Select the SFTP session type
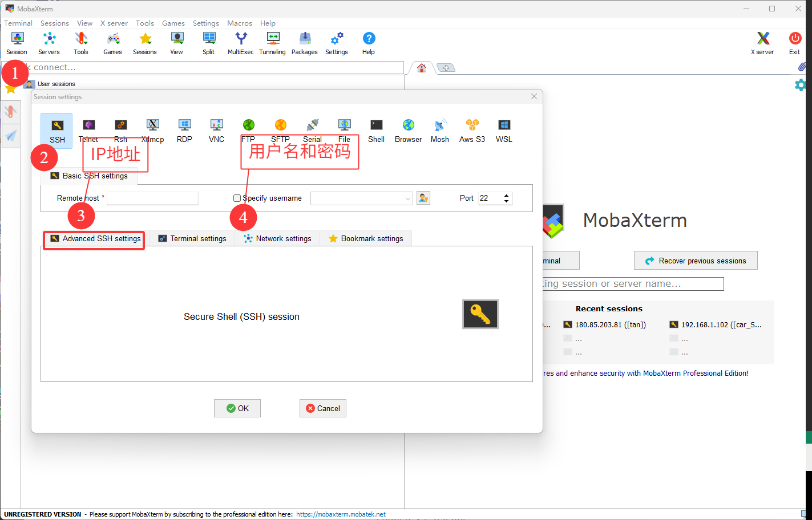 [x=280, y=131]
